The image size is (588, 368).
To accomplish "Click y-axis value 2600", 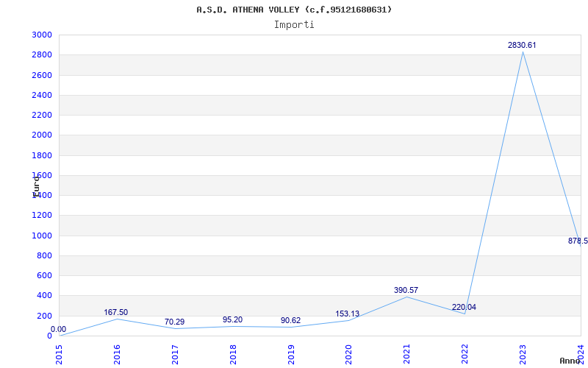I will 42,75.
